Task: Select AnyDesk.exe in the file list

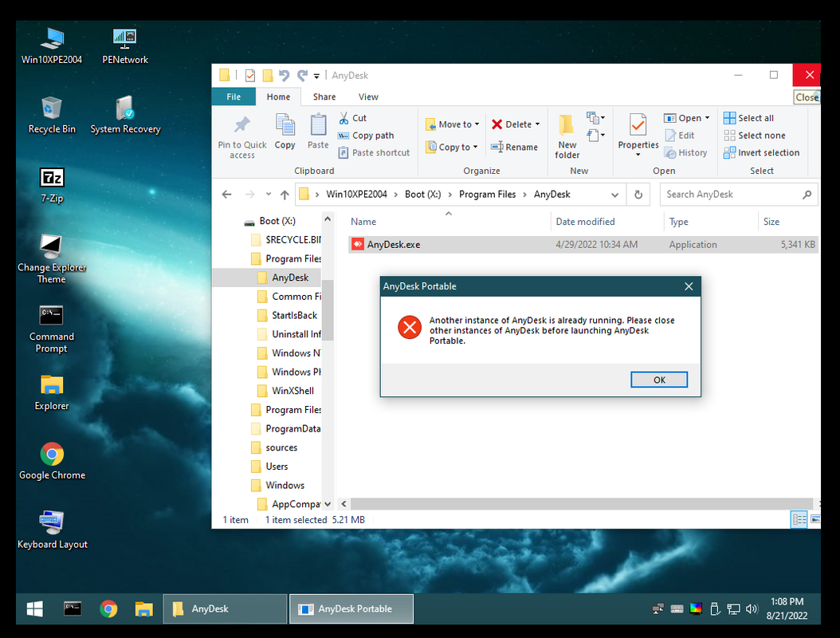Action: (583, 245)
